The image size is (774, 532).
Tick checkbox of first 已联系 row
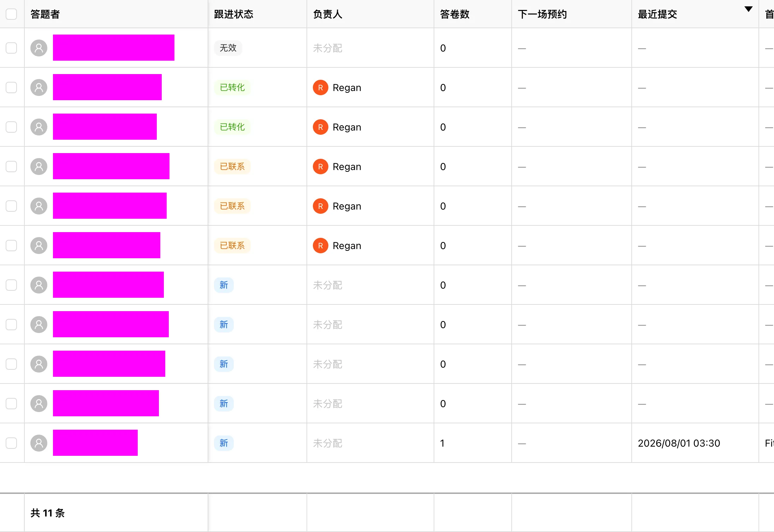pyautogui.click(x=11, y=167)
